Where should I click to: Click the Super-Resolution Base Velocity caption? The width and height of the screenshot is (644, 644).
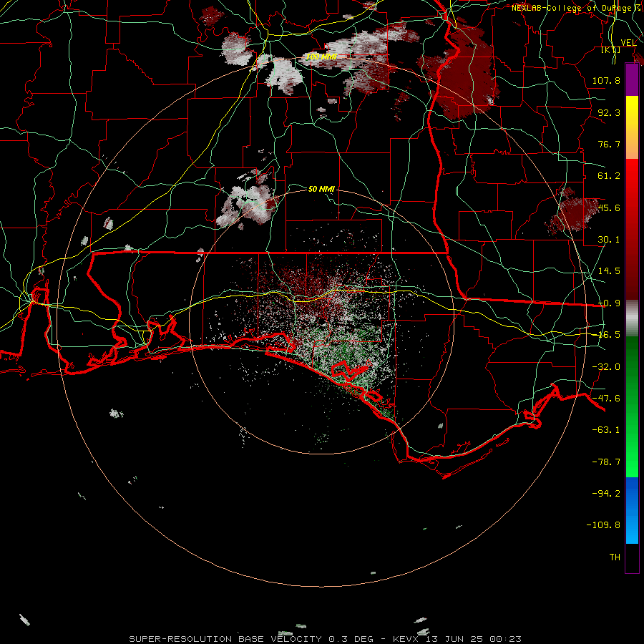[326, 639]
